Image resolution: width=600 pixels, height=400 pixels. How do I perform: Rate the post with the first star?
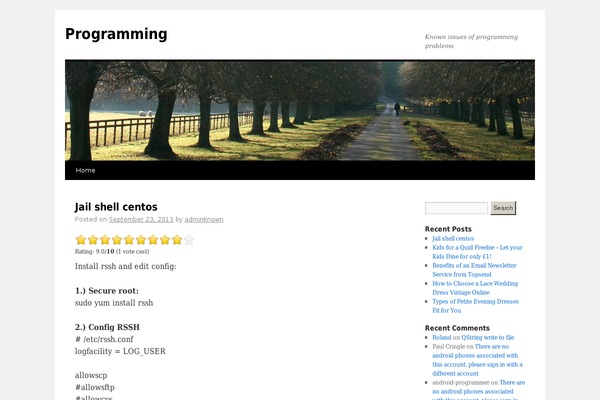(x=81, y=240)
